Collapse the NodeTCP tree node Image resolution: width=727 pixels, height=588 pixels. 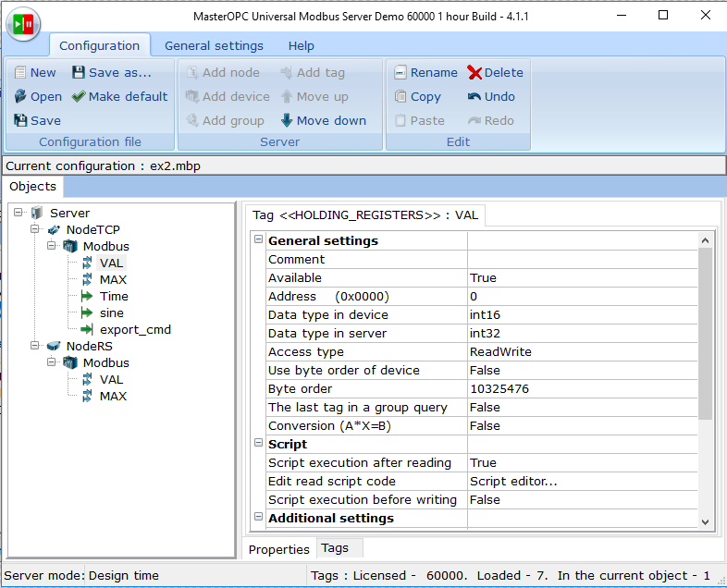[x=35, y=229]
